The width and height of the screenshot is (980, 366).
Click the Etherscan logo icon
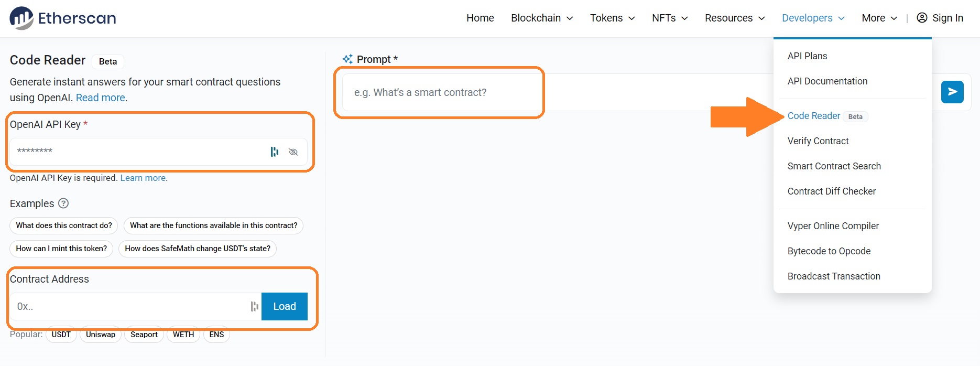20,17
